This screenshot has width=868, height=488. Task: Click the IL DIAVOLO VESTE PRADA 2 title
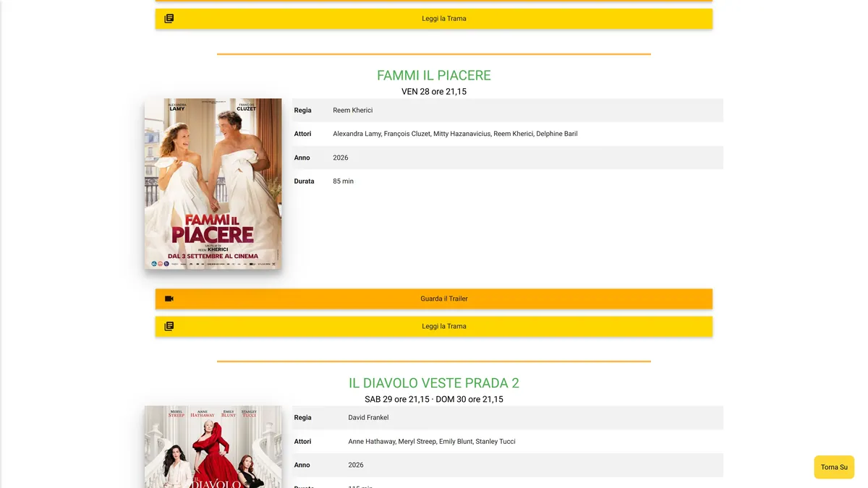tap(434, 383)
